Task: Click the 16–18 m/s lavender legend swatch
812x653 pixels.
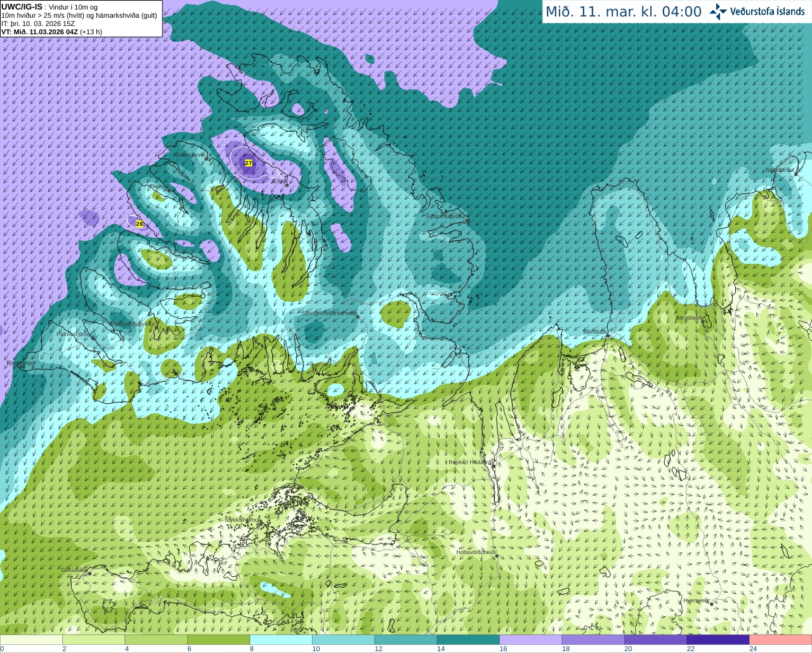Action: click(x=531, y=639)
